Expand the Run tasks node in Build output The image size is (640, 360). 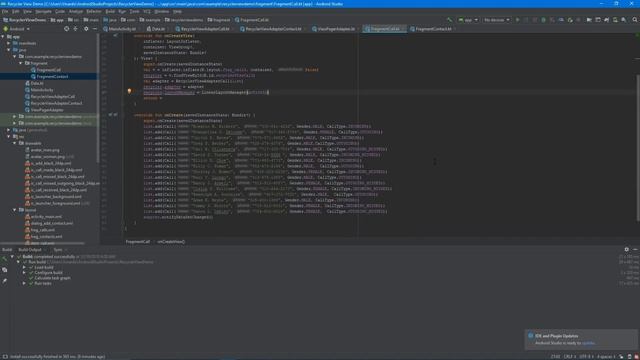(x=24, y=283)
